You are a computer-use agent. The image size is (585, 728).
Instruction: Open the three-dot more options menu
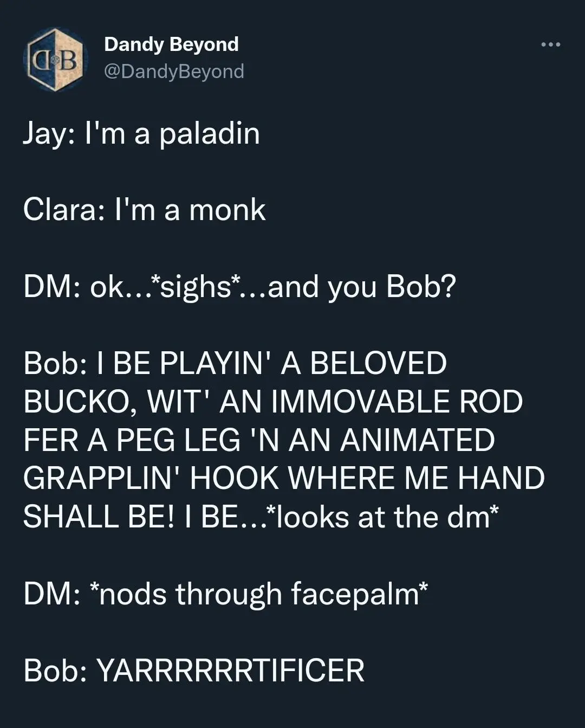pos(551,44)
